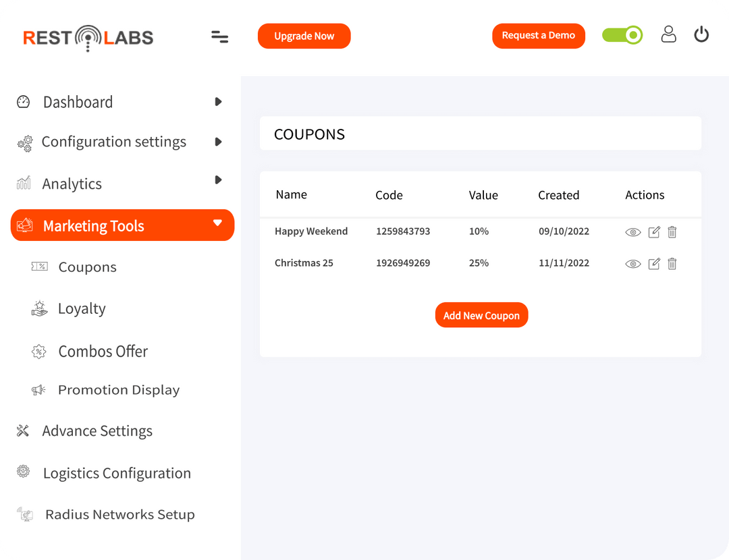Expand the Dashboard menu arrow
The height and width of the screenshot is (560, 729).
[217, 102]
